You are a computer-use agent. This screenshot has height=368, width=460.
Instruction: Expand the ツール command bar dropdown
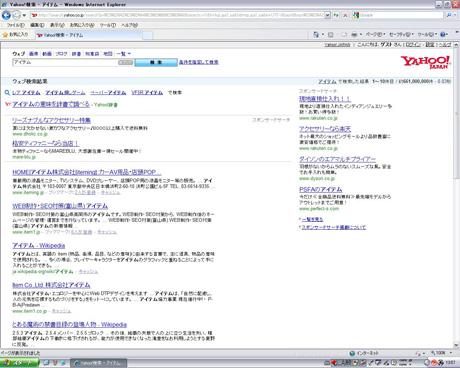click(427, 35)
